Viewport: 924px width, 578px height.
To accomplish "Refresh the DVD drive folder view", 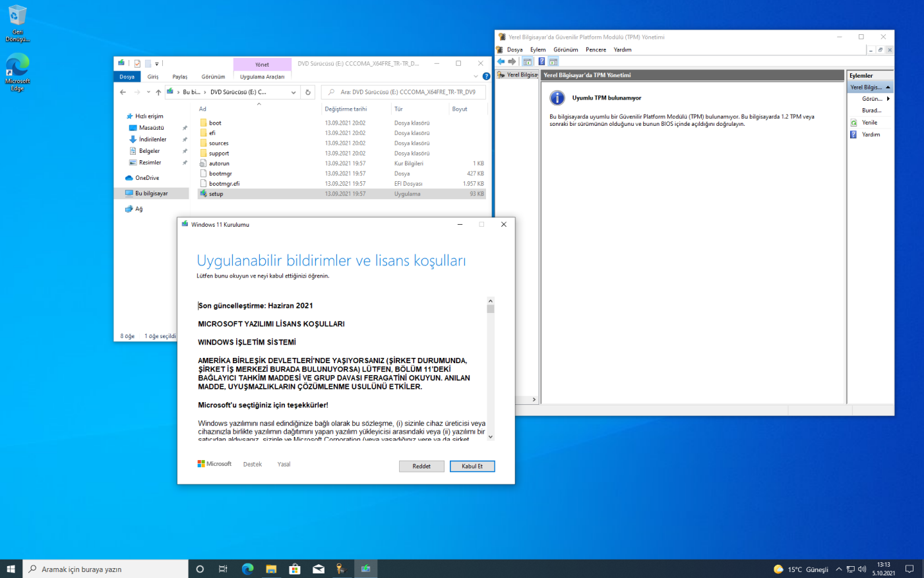I will (x=308, y=92).
